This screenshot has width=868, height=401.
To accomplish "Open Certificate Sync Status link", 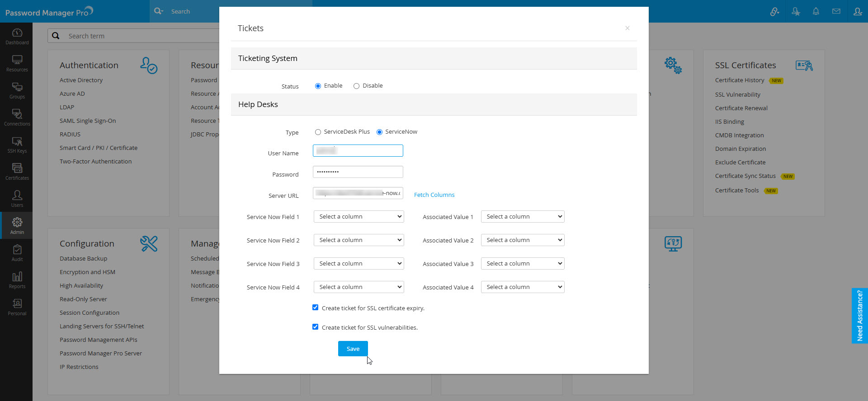I will click(745, 176).
